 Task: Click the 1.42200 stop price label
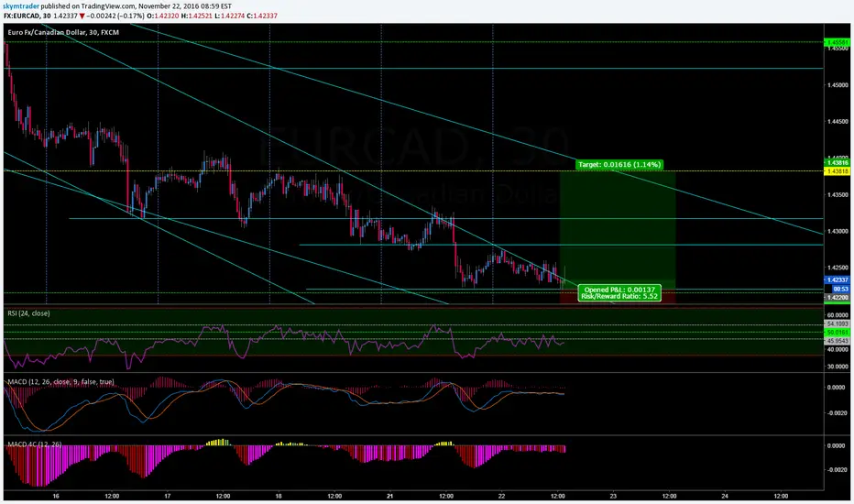(x=838, y=298)
